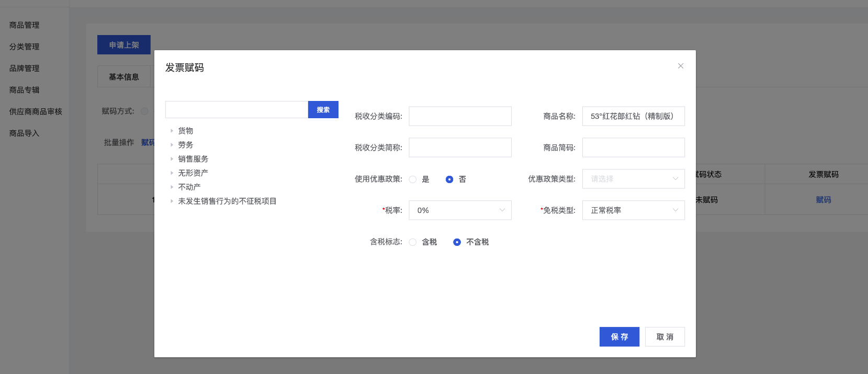Select 是 for 使用优惠政策
The height and width of the screenshot is (374, 868).
pos(413,179)
